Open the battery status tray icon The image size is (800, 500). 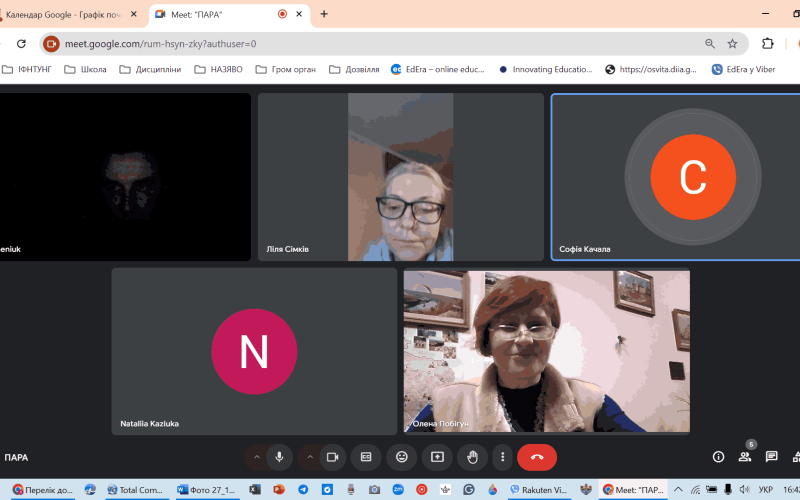pos(712,490)
